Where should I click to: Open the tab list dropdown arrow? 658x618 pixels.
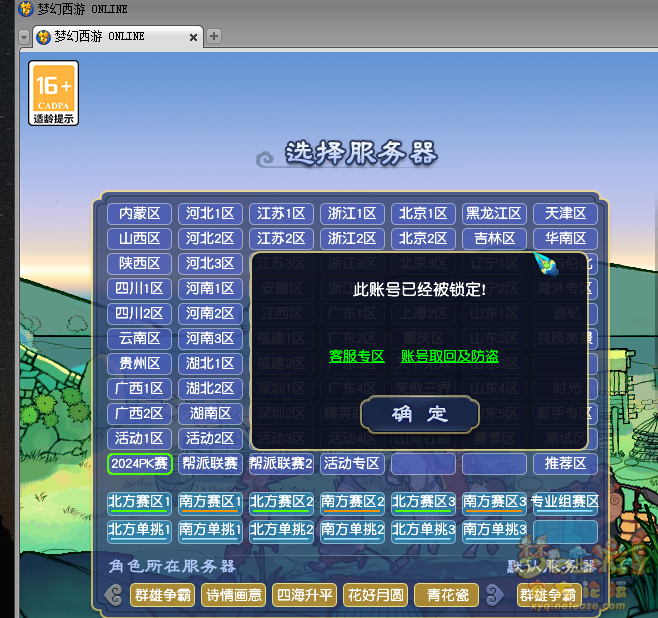point(24,37)
